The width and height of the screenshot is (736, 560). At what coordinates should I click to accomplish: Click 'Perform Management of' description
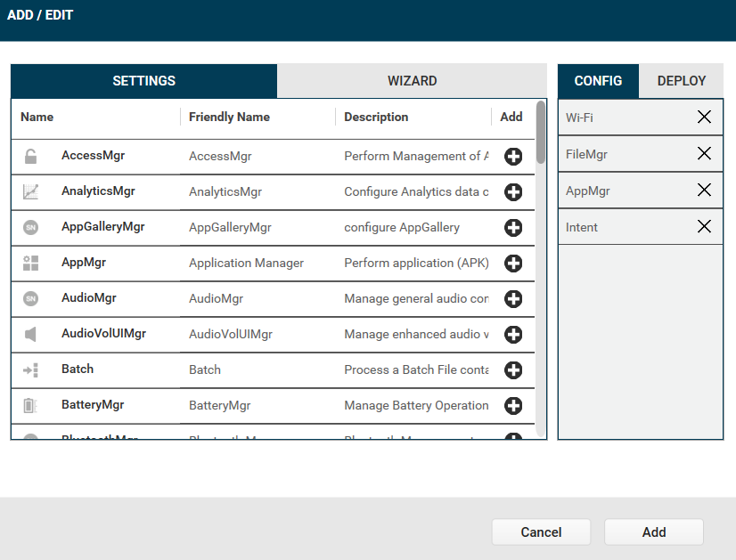tap(416, 156)
